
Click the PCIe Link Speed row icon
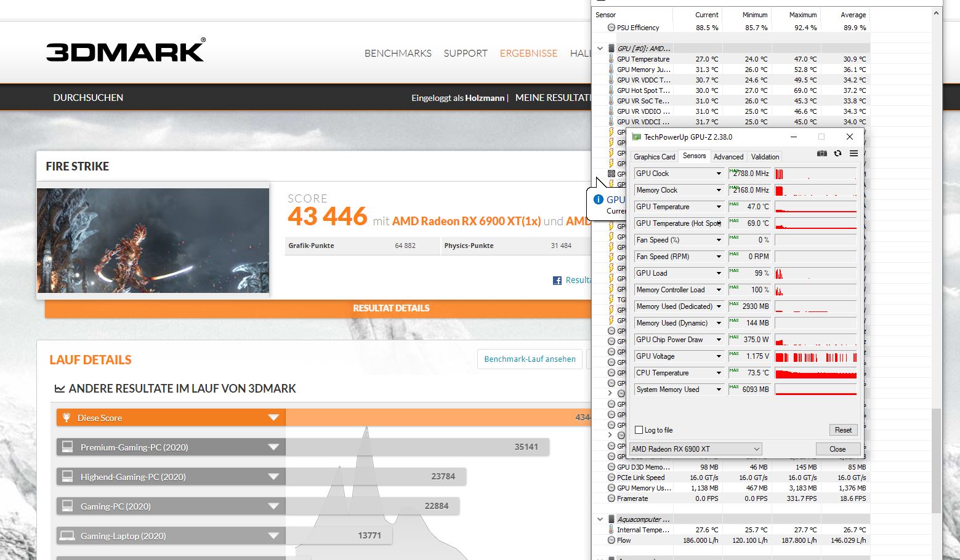611,478
